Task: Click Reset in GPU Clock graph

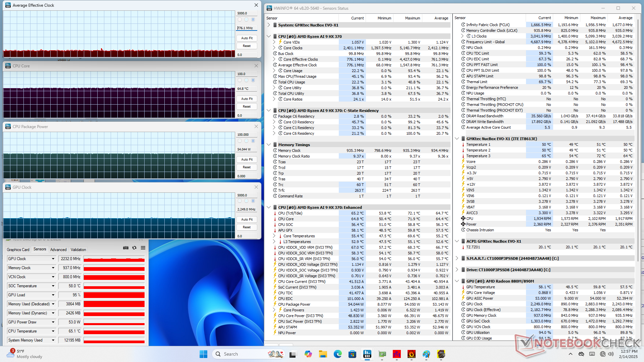Action: tap(247, 227)
